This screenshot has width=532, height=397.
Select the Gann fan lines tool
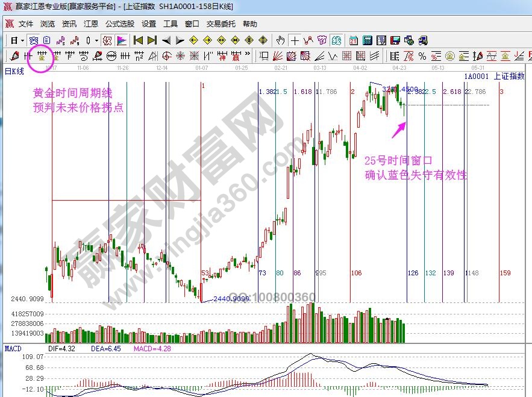(278, 56)
